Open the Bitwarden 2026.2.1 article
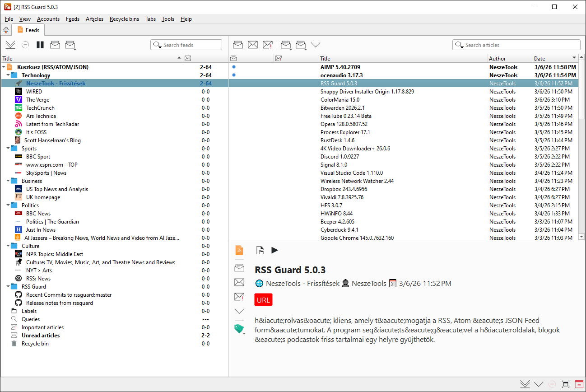This screenshot has width=586, height=392. (343, 108)
